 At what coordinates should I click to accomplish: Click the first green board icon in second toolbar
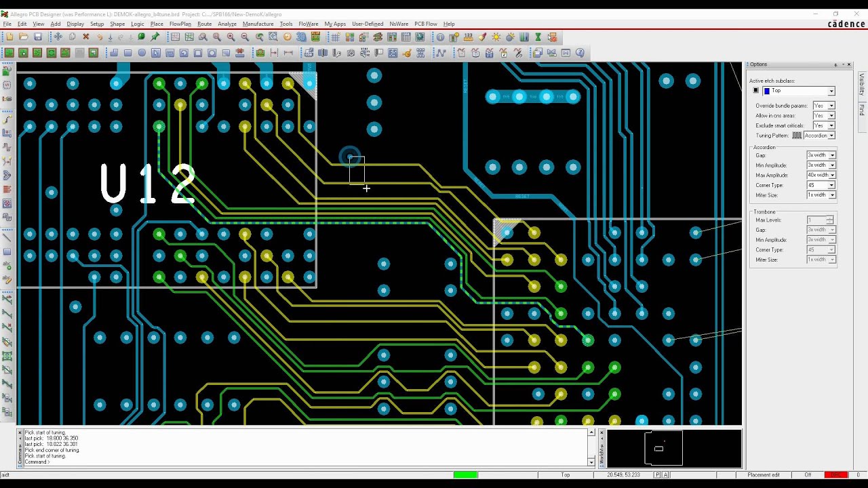pos(9,53)
